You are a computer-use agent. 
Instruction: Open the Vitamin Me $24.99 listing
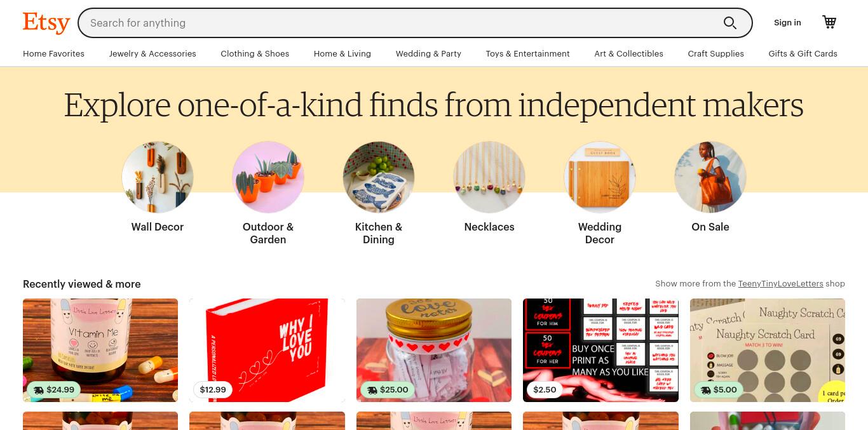click(100, 350)
